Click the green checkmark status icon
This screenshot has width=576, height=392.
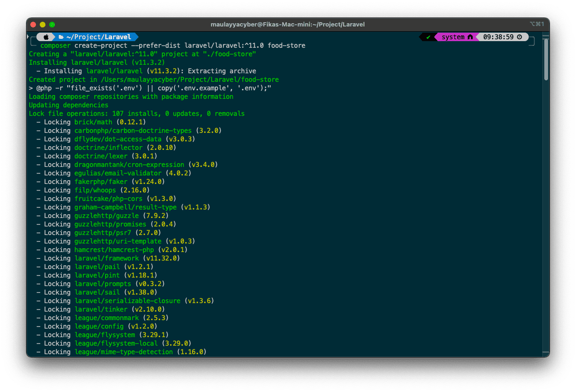[x=428, y=37]
